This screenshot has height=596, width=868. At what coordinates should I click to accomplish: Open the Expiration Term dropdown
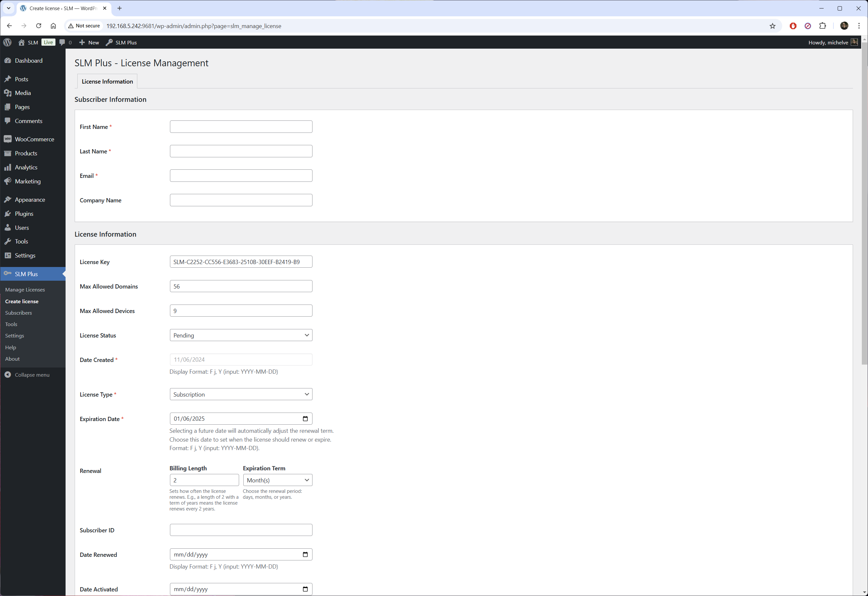278,480
